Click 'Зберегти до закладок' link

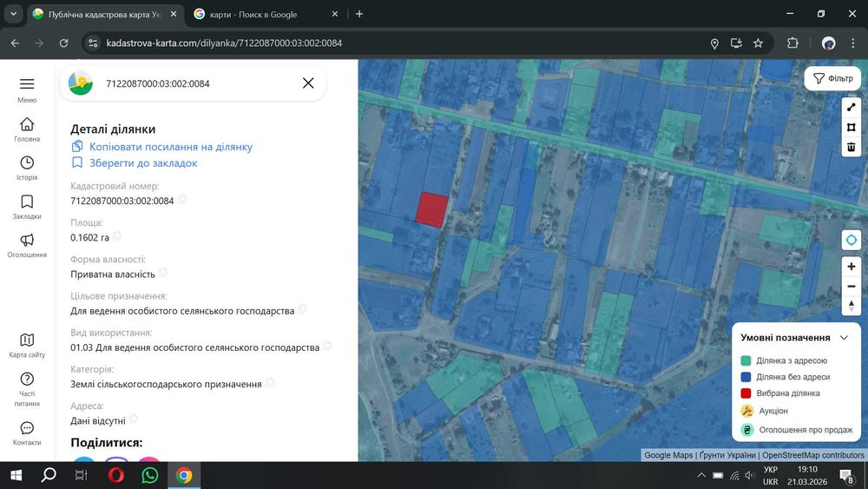coord(143,162)
